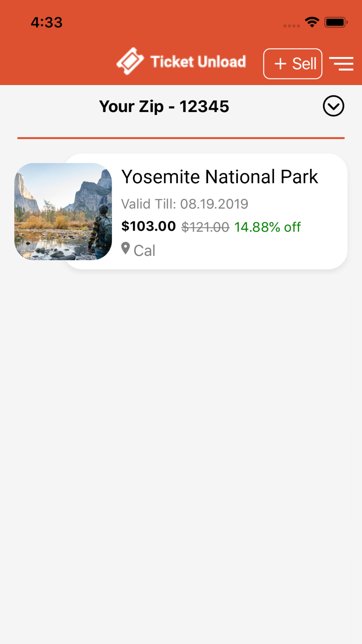Tap the Your Zip - 12345 label
Image resolution: width=362 pixels, height=644 pixels.
(x=164, y=106)
